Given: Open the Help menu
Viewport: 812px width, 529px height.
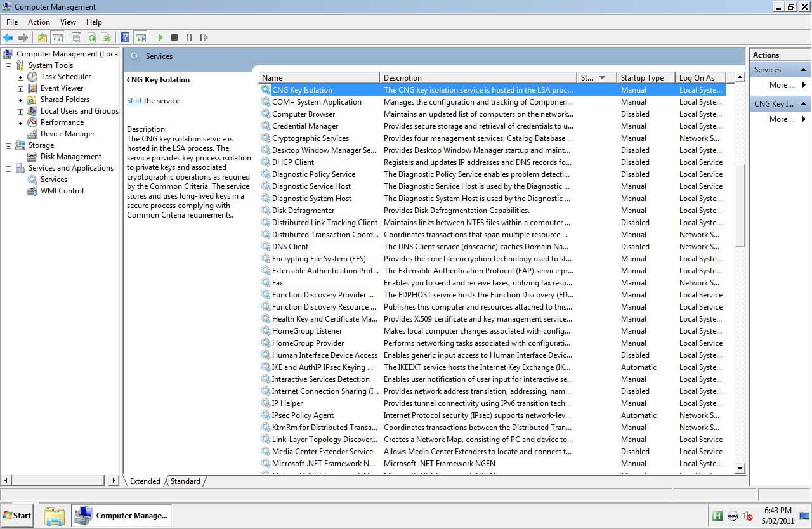Looking at the screenshot, I should pyautogui.click(x=94, y=22).
